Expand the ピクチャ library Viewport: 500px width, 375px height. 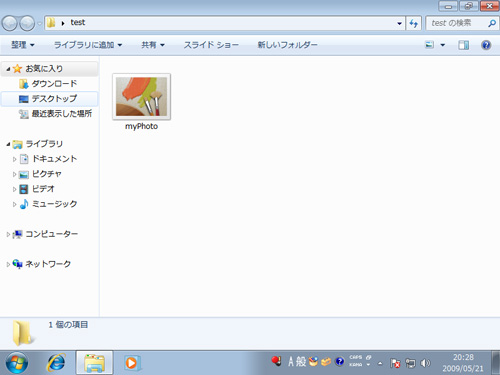[14, 174]
